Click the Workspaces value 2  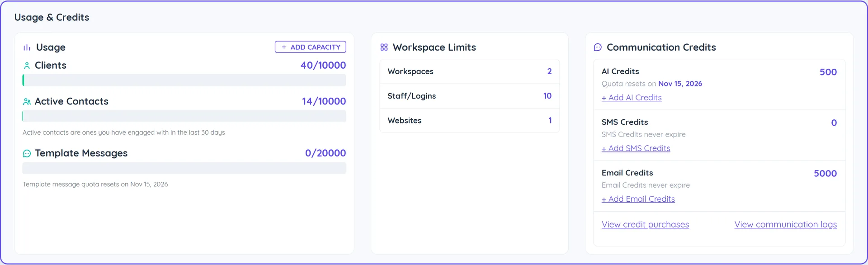tap(549, 71)
